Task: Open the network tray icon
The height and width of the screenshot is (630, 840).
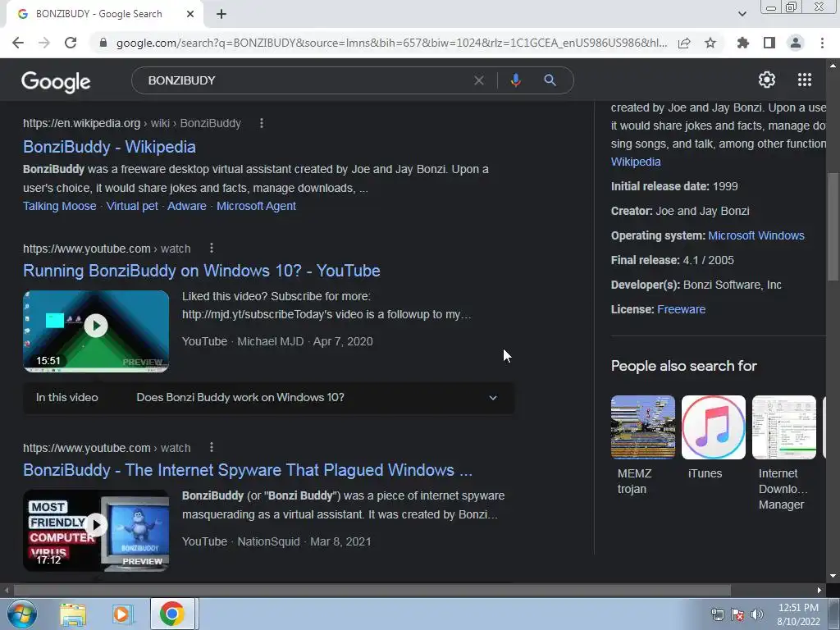Action: [717, 614]
